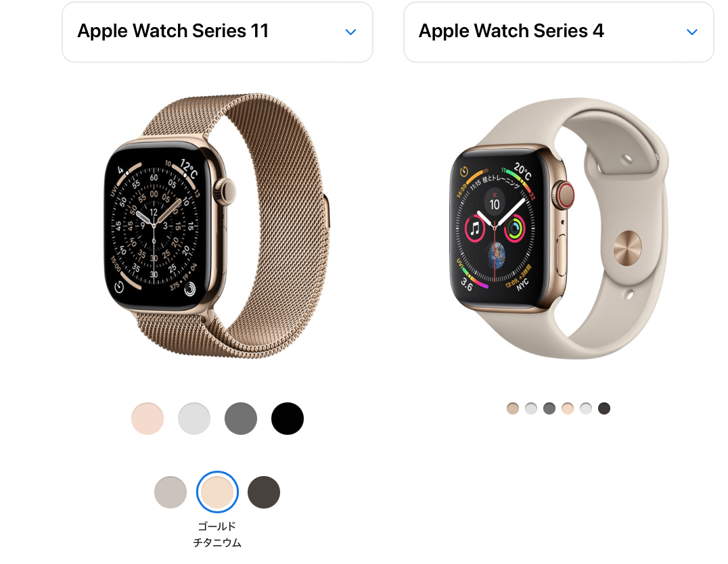The height and width of the screenshot is (564, 728).
Task: Pick the small tan gold Series 4 swatch
Action: (513, 408)
